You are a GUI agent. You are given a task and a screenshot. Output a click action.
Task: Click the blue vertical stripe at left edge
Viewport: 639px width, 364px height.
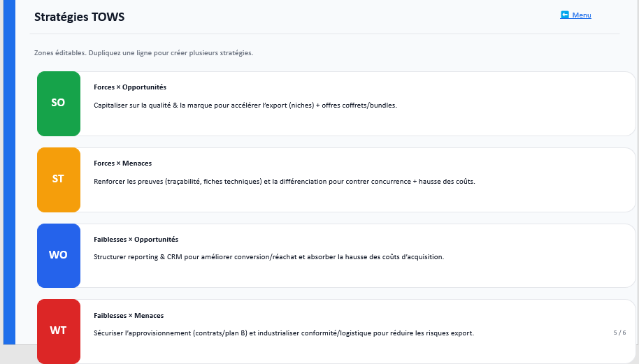9,175
